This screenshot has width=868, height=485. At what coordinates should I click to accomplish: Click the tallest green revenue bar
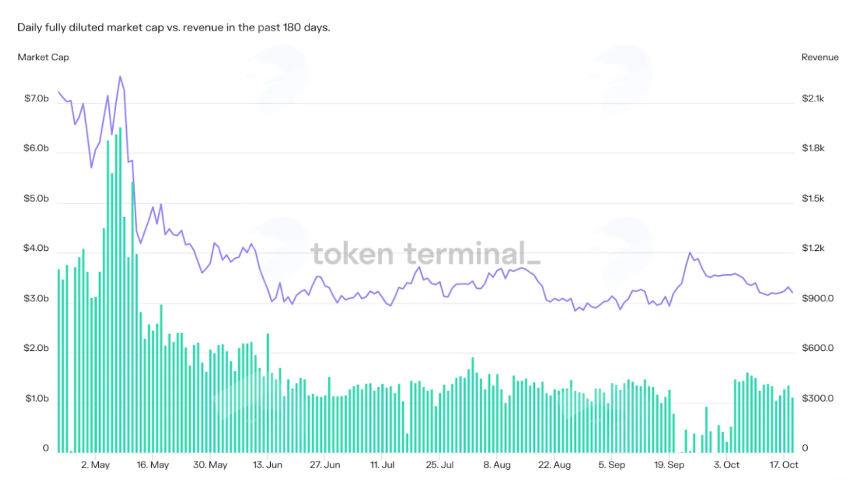(120, 290)
